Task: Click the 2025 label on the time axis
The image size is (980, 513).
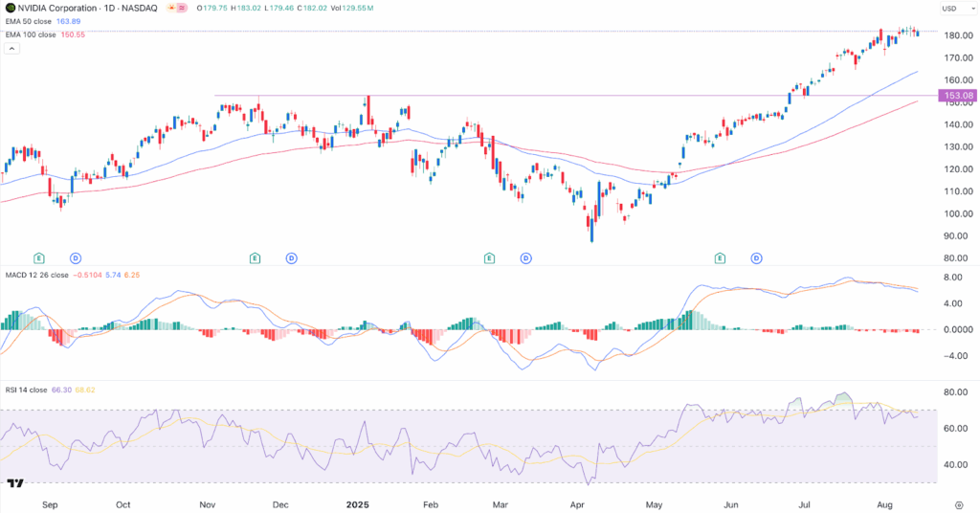Action: [x=358, y=505]
